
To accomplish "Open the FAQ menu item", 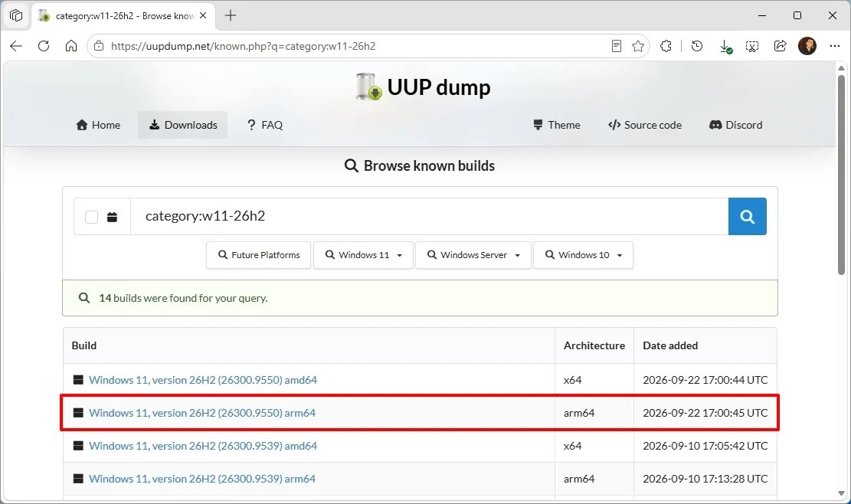I will (x=264, y=125).
